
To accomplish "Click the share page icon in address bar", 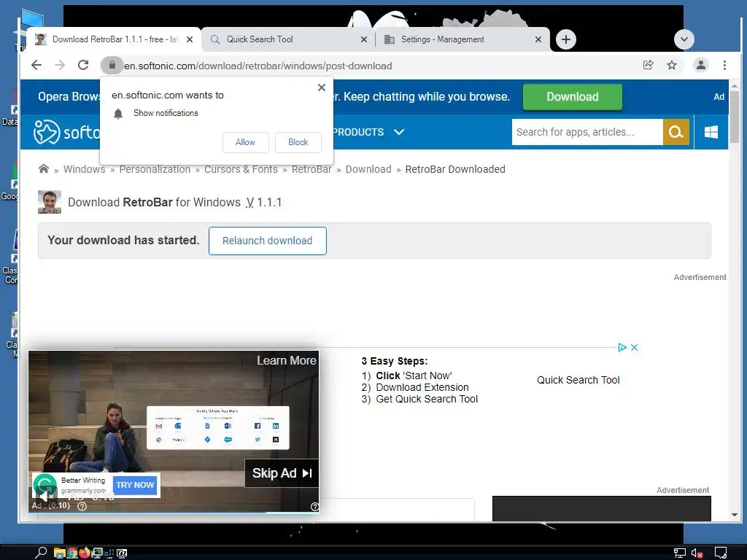I will click(x=648, y=65).
